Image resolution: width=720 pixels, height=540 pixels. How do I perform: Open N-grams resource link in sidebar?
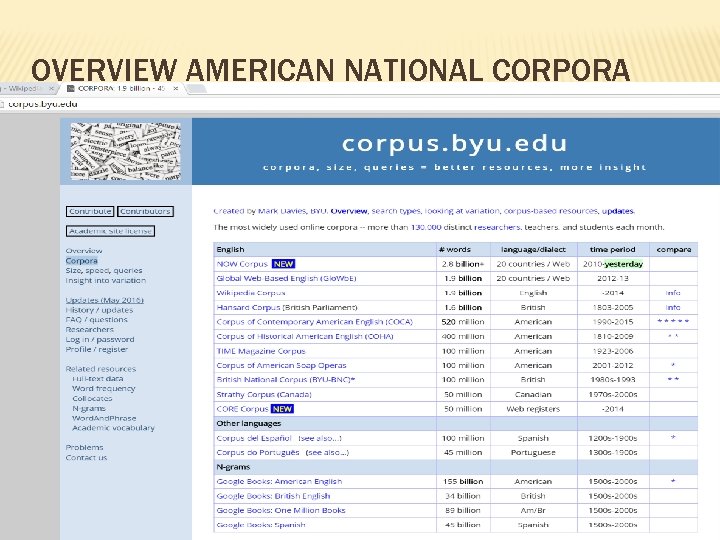coord(89,408)
